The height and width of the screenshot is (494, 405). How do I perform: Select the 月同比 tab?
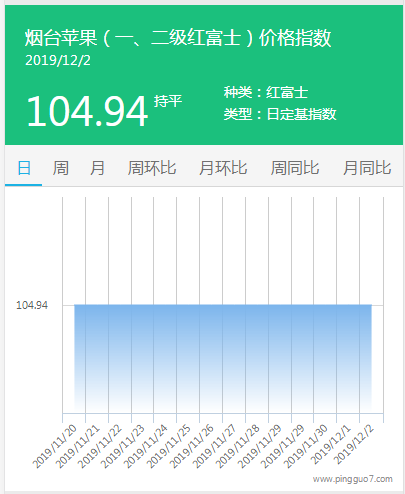click(x=367, y=168)
